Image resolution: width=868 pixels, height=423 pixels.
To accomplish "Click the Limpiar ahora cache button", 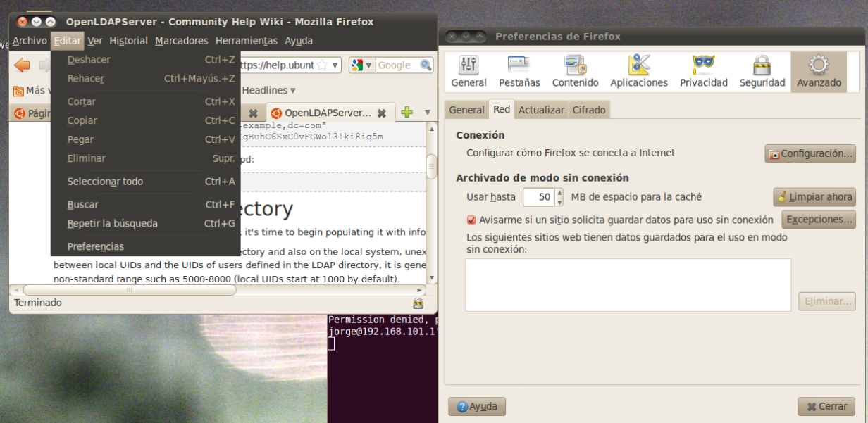I will tap(814, 197).
